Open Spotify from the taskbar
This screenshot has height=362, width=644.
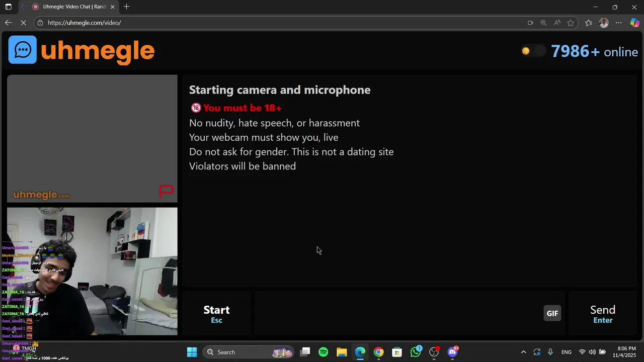tap(324, 352)
